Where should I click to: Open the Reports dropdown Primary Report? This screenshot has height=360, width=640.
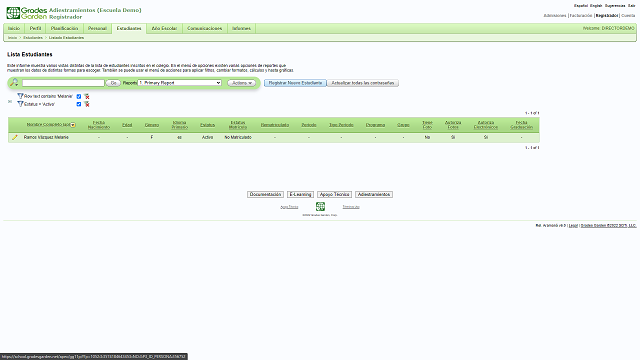coord(180,83)
